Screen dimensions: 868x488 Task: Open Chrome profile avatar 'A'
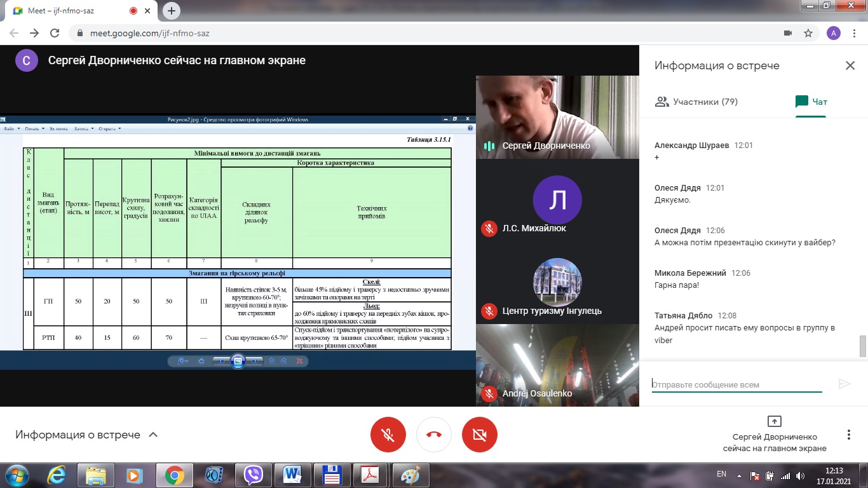834,33
